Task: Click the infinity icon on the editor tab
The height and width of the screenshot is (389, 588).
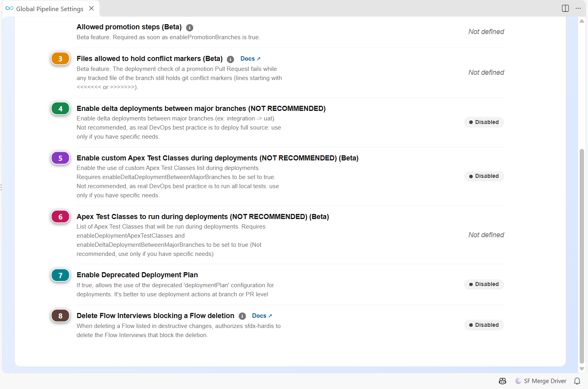Action: pyautogui.click(x=10, y=8)
